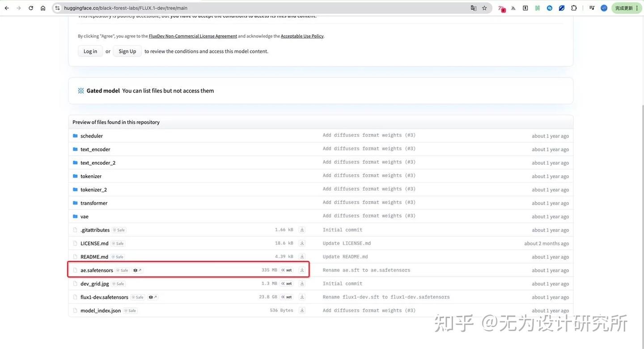Open the LICENSE.md file link
Screen dimensions: 644x349
click(x=94, y=243)
